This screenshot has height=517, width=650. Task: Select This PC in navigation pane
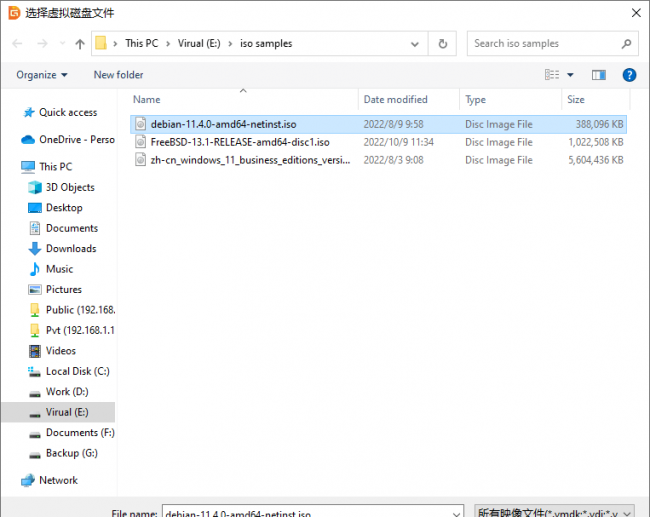[56, 167]
